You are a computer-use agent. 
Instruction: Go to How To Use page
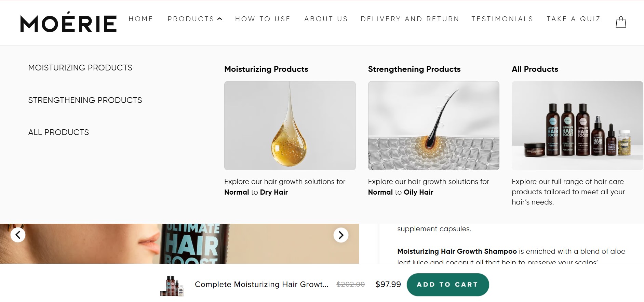point(263,19)
